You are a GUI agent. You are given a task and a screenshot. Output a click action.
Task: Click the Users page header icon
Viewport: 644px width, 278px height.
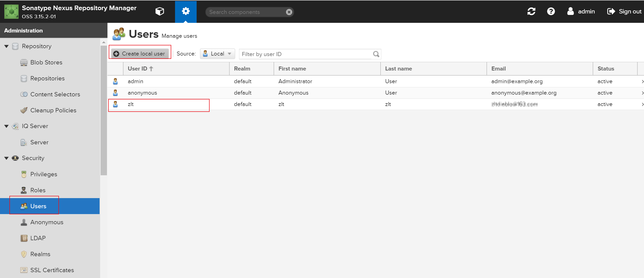(119, 34)
